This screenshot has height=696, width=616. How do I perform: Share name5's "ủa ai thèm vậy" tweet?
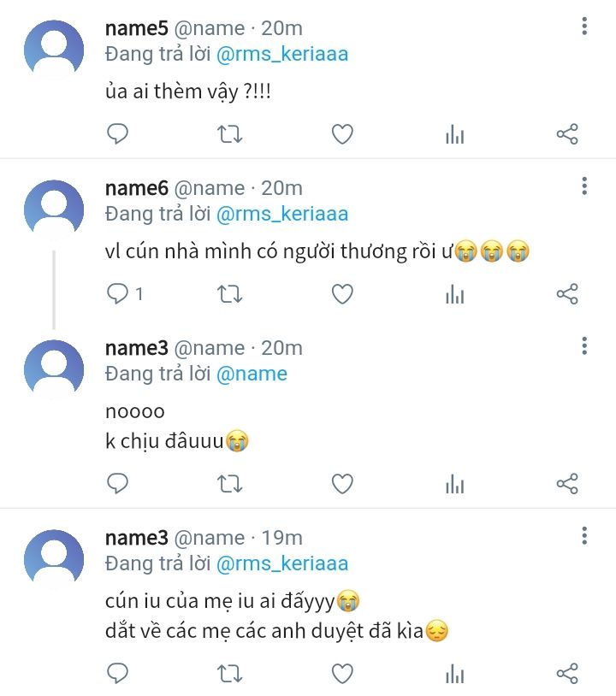[567, 134]
